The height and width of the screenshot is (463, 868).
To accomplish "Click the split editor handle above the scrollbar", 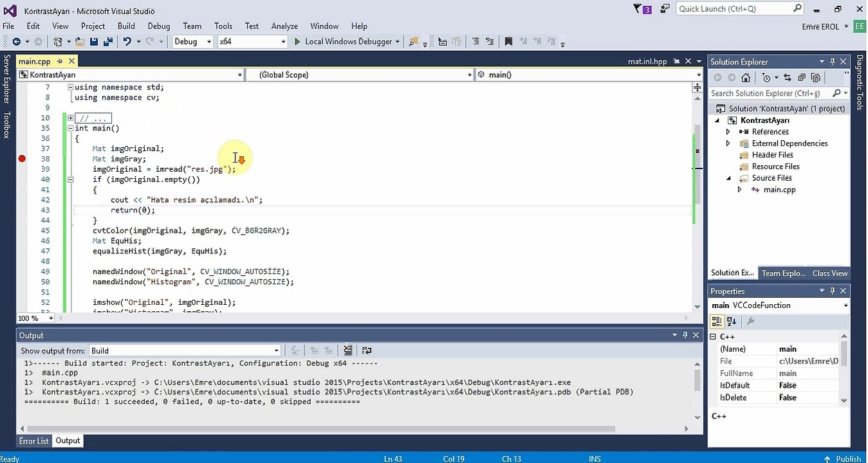I will (x=697, y=87).
